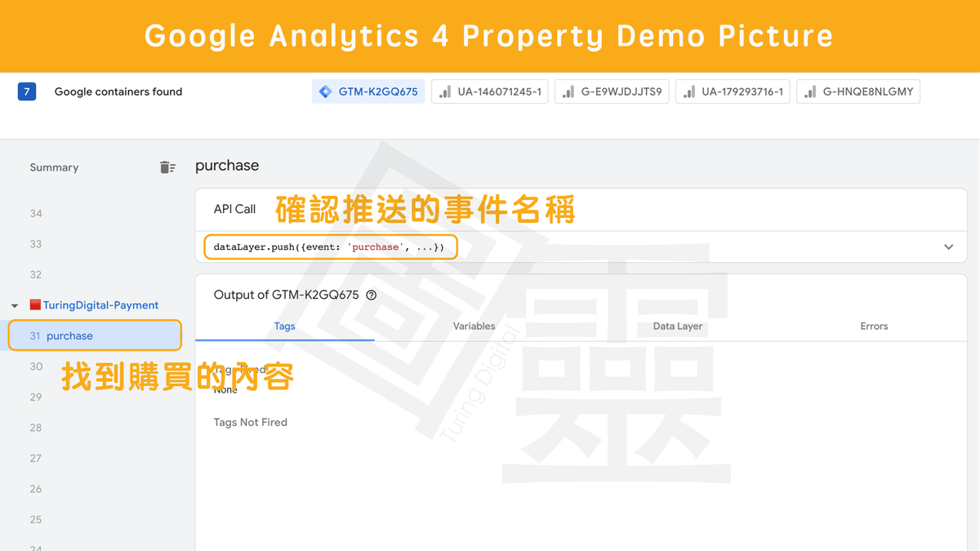Select event 28 in the list

pyautogui.click(x=36, y=428)
